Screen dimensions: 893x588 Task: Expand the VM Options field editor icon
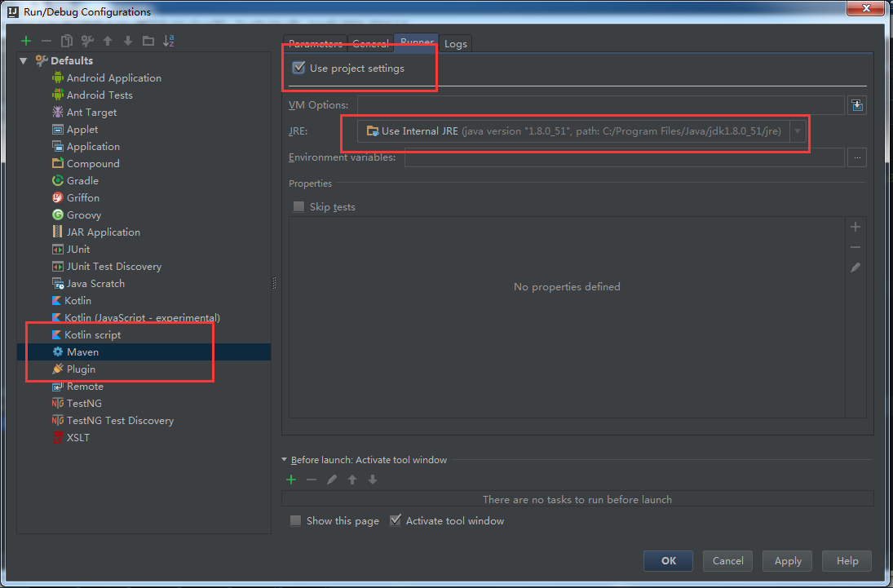[857, 105]
